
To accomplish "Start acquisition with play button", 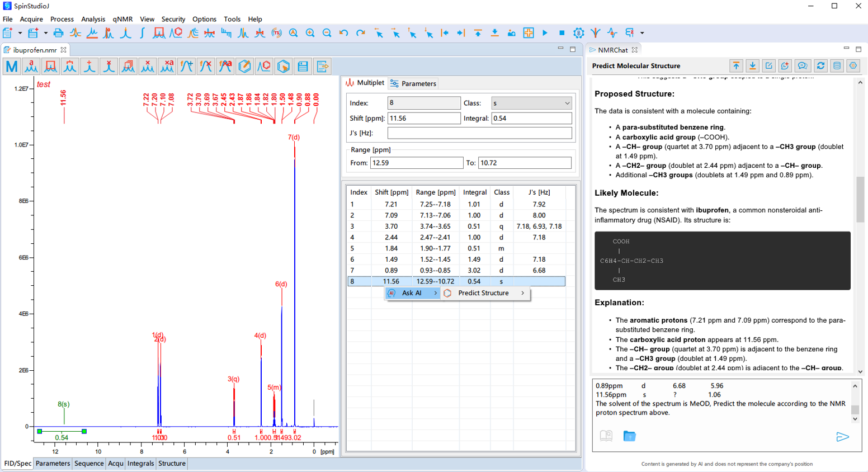I will 545,33.
